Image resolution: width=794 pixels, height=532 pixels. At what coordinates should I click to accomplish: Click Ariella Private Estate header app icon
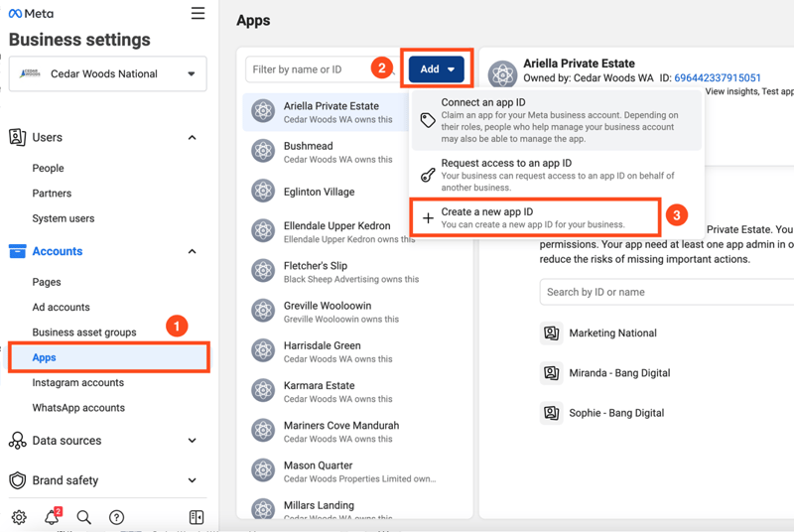tap(502, 74)
